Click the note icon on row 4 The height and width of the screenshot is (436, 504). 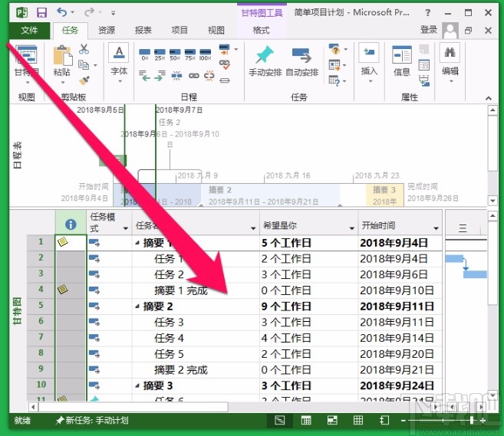[63, 290]
